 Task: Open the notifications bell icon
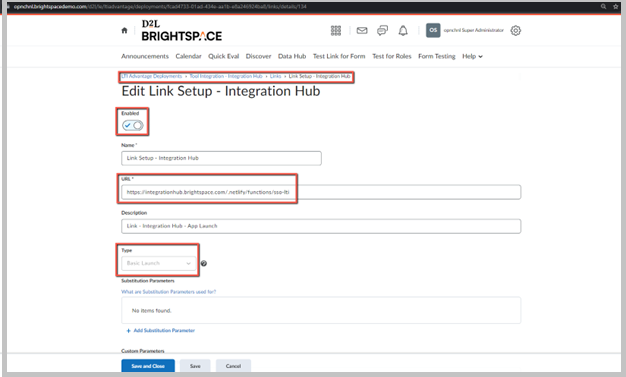click(403, 30)
